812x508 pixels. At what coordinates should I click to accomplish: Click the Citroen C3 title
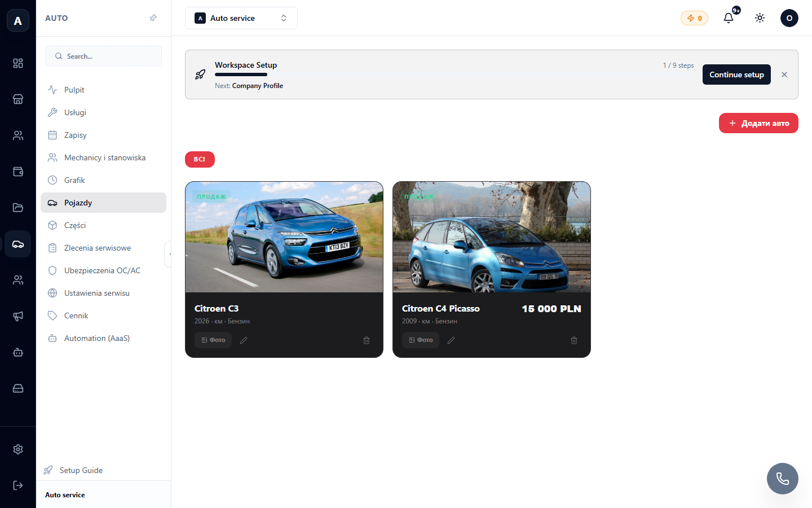coord(217,308)
